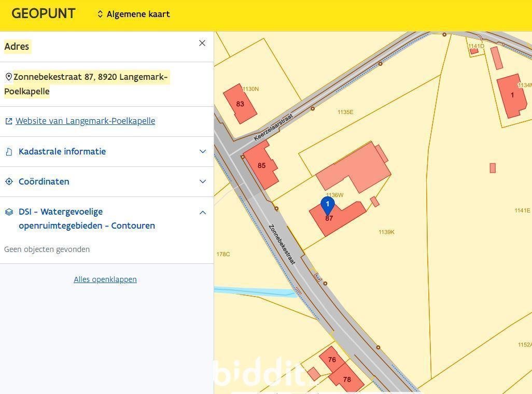The width and height of the screenshot is (532, 394).
Task: Open the Website van Langemark-Poelkapelle link
Action: pyautogui.click(x=85, y=121)
